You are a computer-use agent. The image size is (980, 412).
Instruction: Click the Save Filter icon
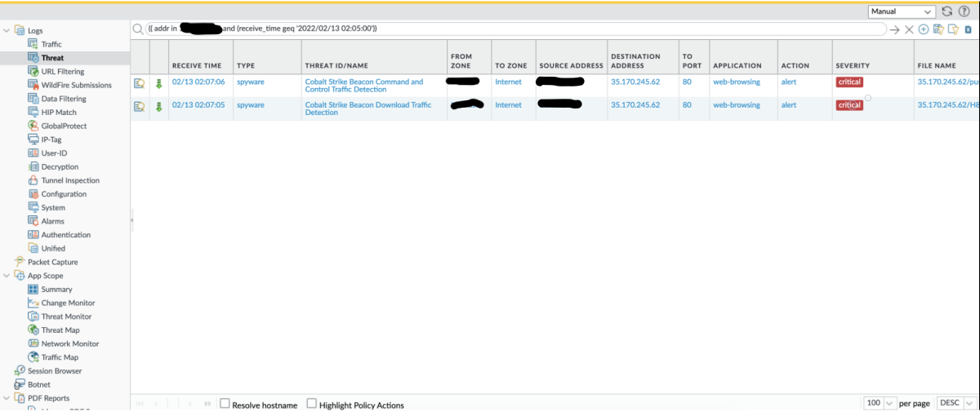point(938,29)
